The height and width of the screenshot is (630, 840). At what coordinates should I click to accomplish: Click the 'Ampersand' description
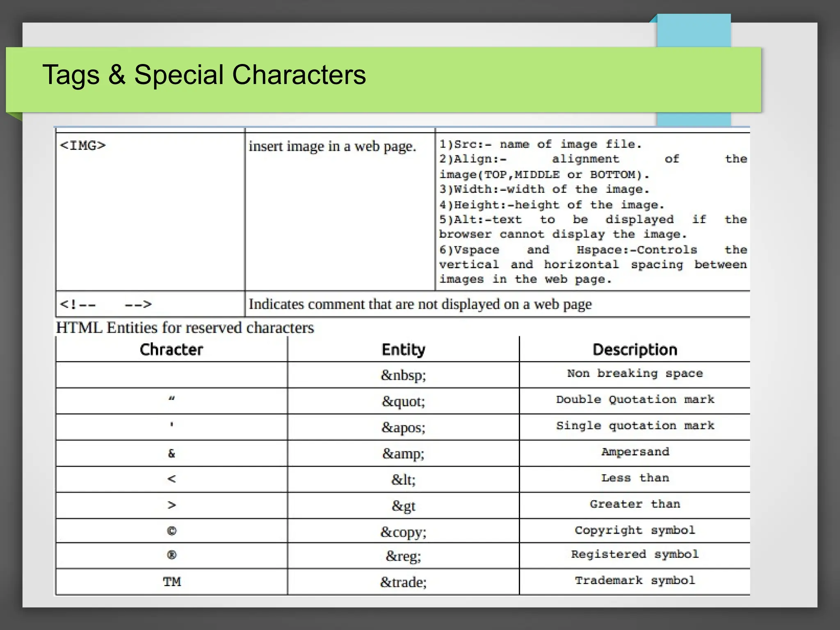(635, 452)
